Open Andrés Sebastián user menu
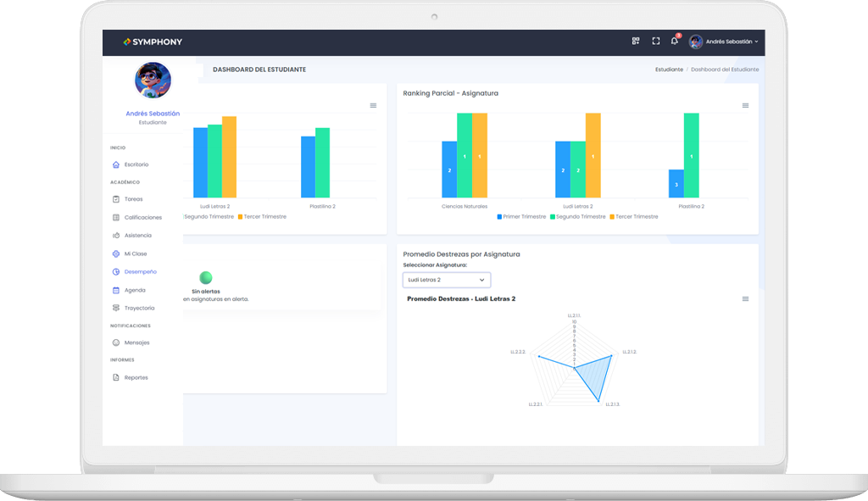Image resolution: width=868 pixels, height=501 pixels. [724, 42]
